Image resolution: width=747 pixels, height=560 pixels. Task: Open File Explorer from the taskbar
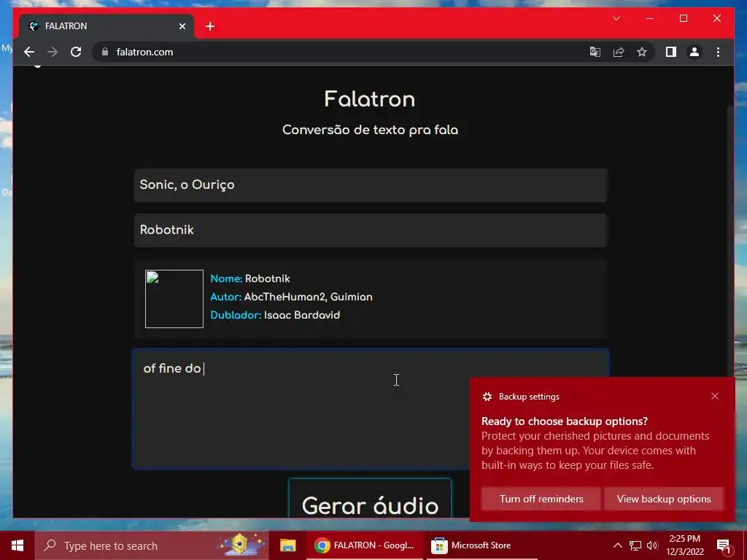pyautogui.click(x=287, y=545)
